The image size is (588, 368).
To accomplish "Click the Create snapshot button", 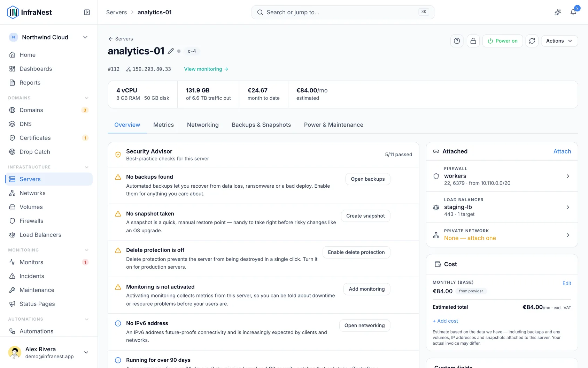I will pyautogui.click(x=365, y=216).
